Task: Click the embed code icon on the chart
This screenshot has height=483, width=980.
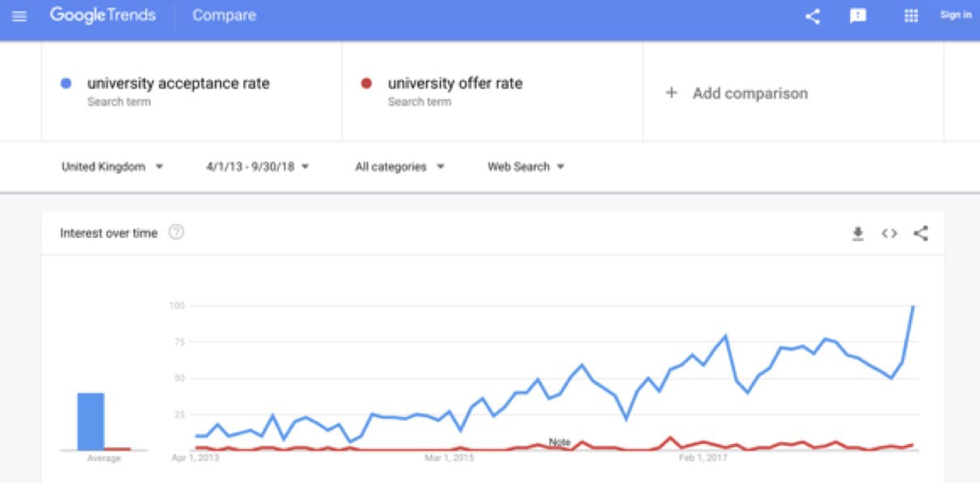Action: click(889, 234)
